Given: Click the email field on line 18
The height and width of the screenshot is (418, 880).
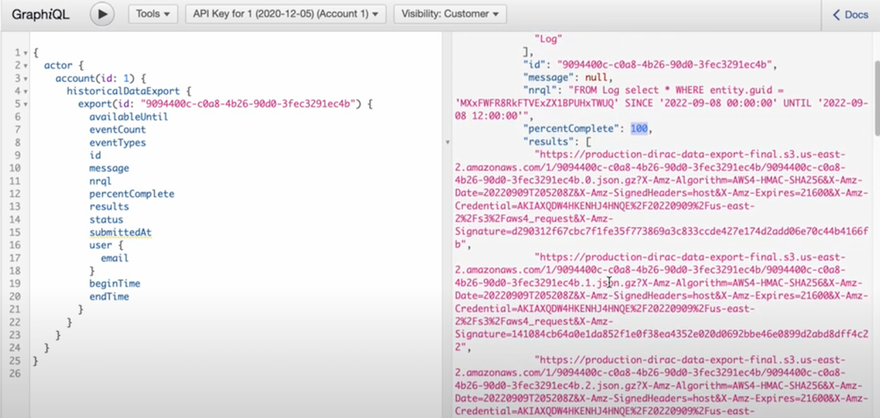Looking at the screenshot, I should 114,258.
